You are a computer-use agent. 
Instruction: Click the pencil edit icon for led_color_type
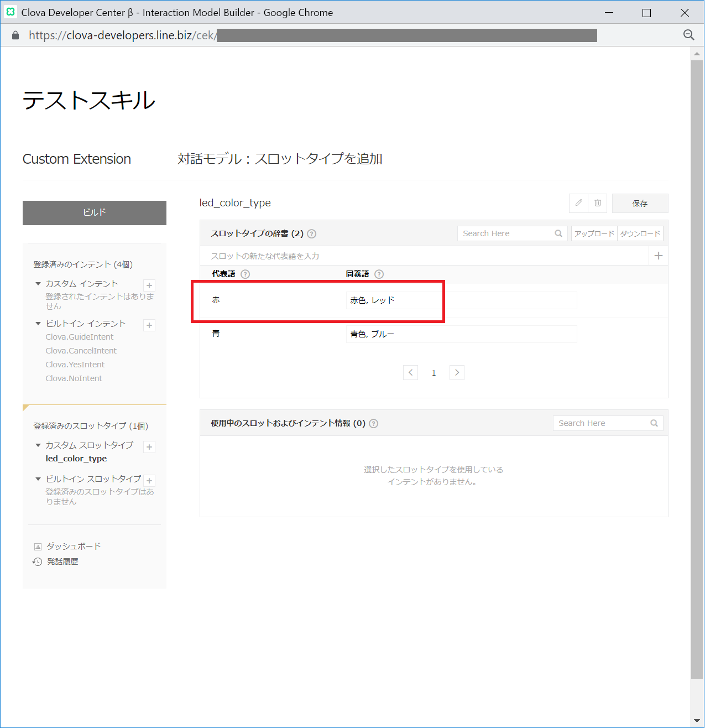click(578, 203)
